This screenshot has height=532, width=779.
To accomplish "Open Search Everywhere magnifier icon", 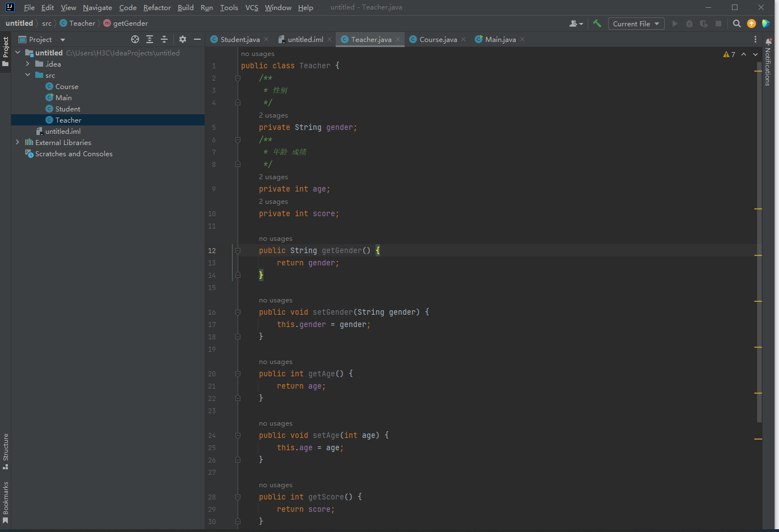I will [x=737, y=24].
